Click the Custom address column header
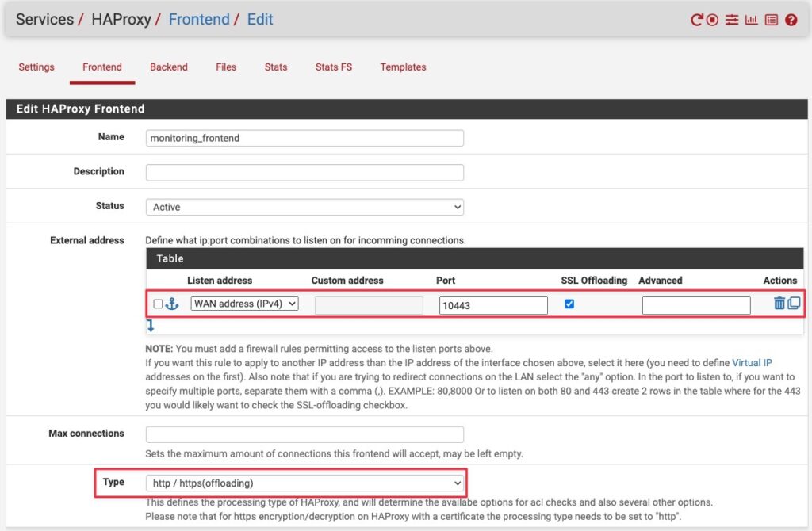The height and width of the screenshot is (531, 812). [347, 281]
